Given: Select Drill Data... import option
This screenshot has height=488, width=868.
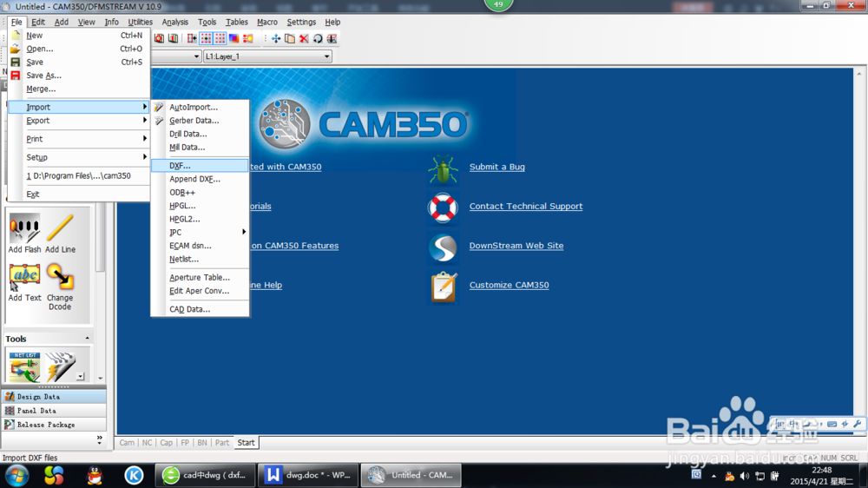Looking at the screenshot, I should pyautogui.click(x=200, y=134).
